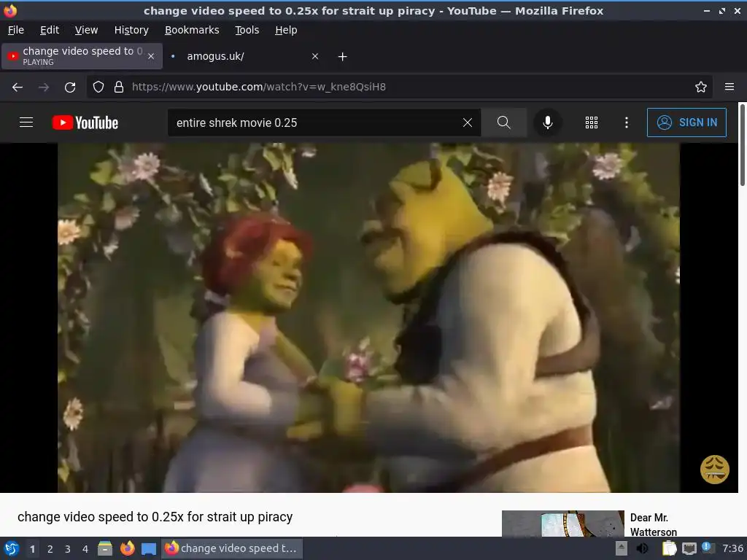This screenshot has height=560, width=747.
Task: Click the page vertical scrollbar
Action: click(x=742, y=145)
